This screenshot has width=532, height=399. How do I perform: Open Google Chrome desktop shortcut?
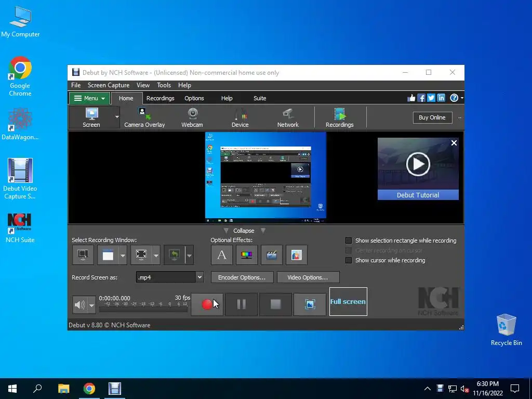(x=20, y=76)
